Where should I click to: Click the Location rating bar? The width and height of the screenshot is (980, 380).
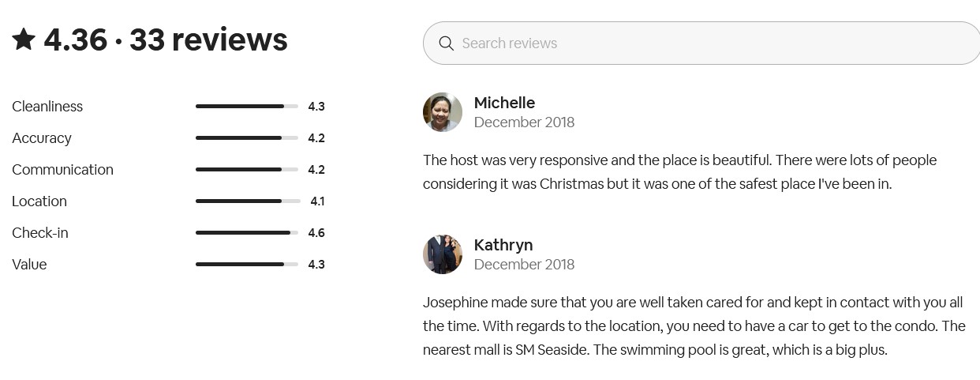(x=247, y=201)
